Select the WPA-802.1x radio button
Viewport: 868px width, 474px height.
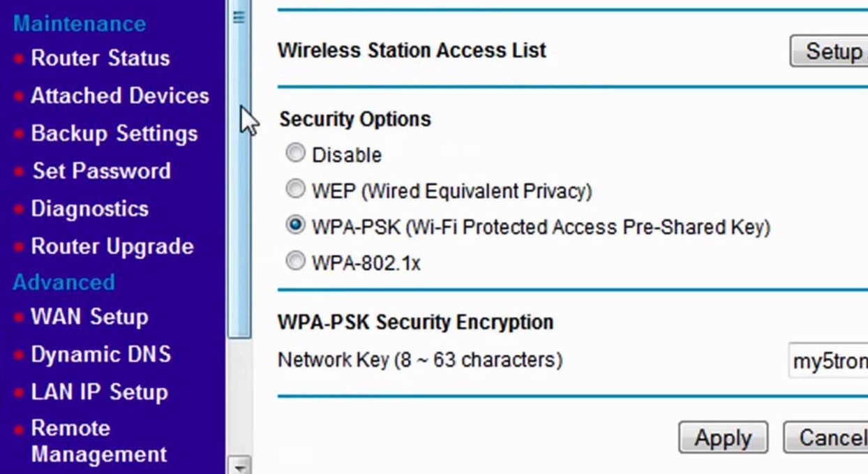tap(296, 262)
